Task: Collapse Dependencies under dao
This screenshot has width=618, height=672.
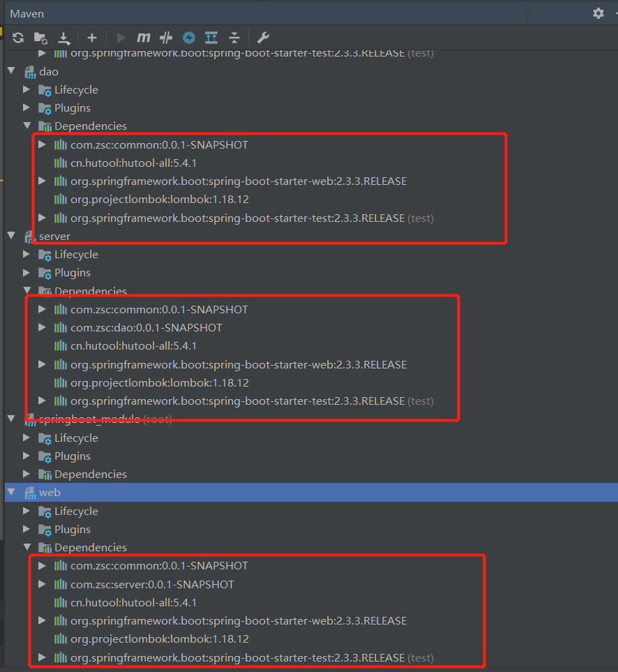Action: coord(27,126)
